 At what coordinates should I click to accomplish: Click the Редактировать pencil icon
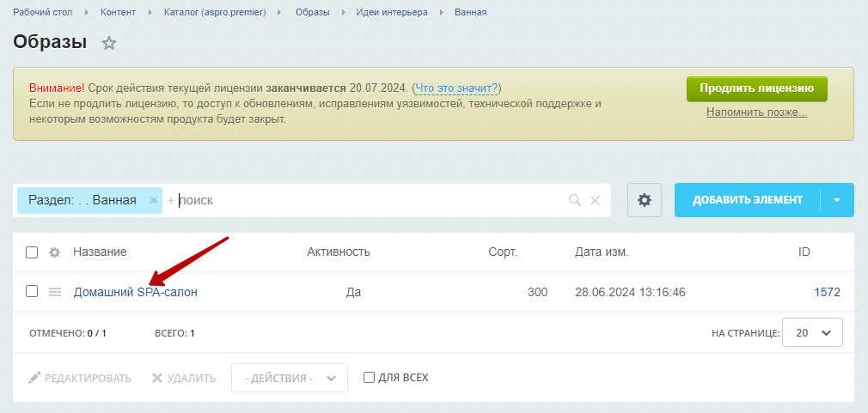click(35, 378)
